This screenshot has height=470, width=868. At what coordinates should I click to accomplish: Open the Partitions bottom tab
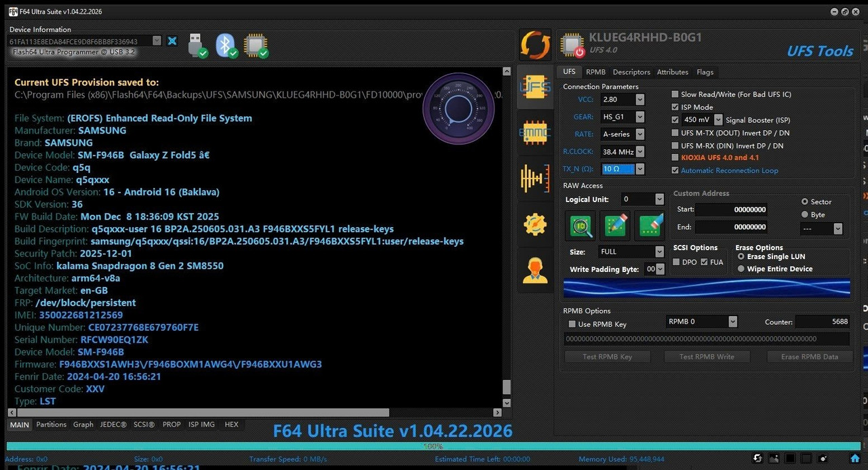coord(52,425)
